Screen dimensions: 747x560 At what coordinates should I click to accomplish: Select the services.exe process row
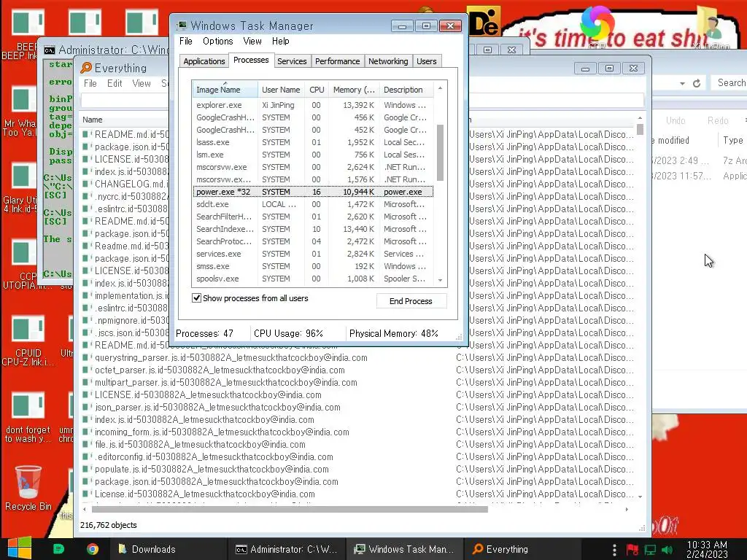pos(313,254)
